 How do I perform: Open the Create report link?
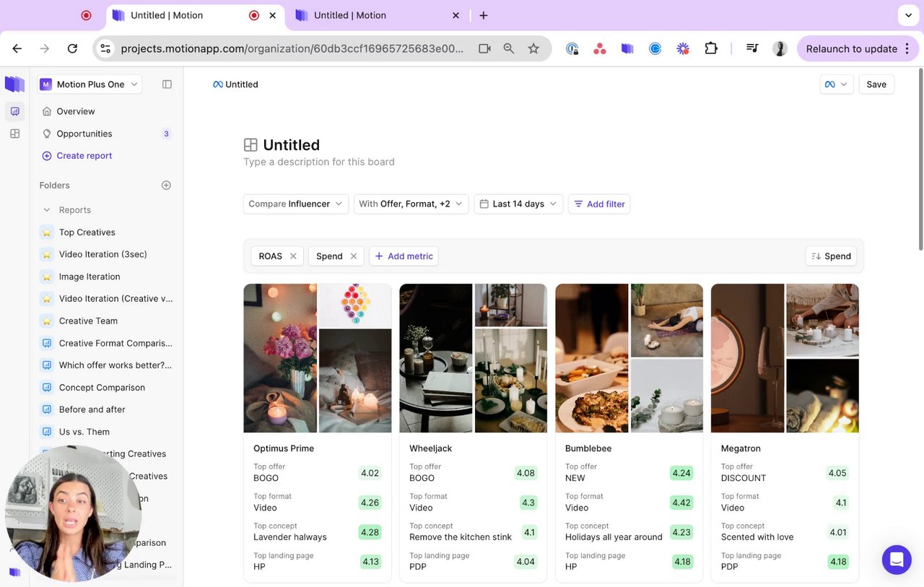(x=84, y=156)
